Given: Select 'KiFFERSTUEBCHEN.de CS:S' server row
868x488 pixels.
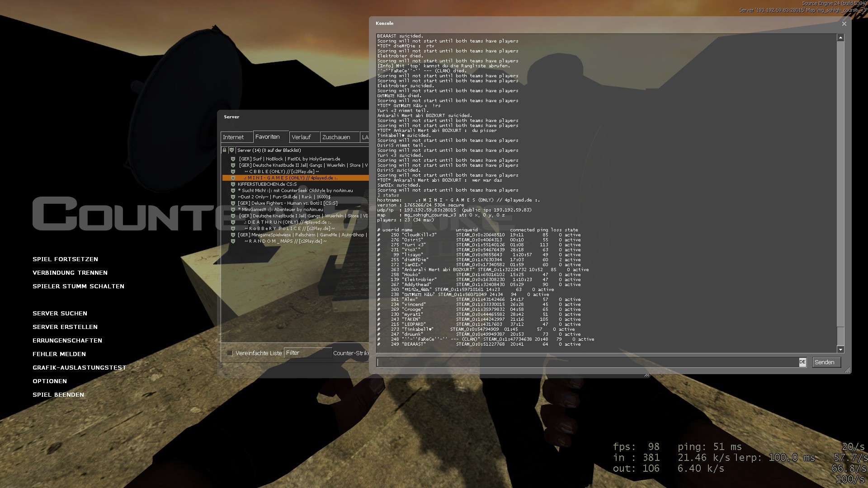Looking at the screenshot, I should 296,184.
